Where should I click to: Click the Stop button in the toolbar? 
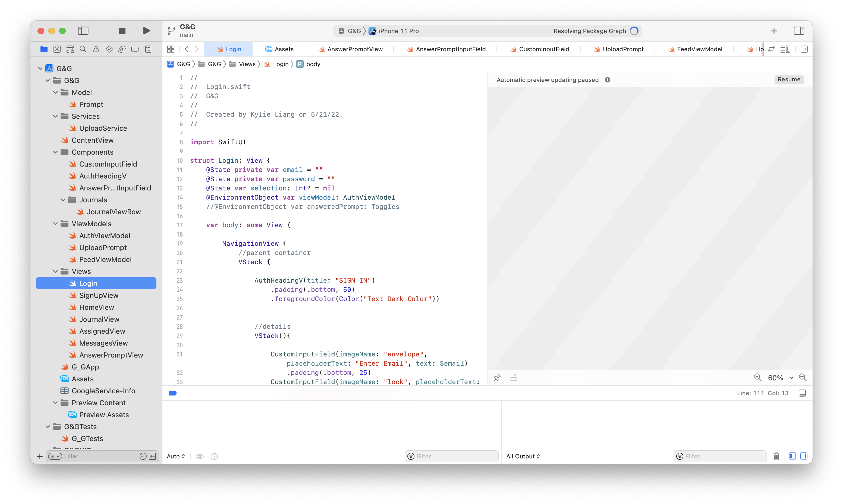coord(122,31)
